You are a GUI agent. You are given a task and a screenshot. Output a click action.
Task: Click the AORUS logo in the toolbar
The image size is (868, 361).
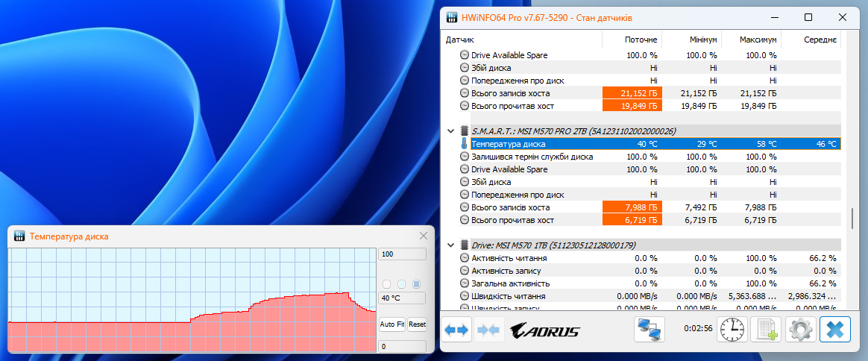[544, 331]
